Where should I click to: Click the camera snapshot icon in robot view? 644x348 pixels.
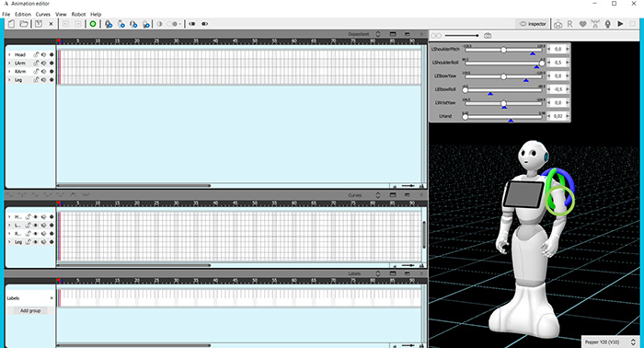pos(488,36)
